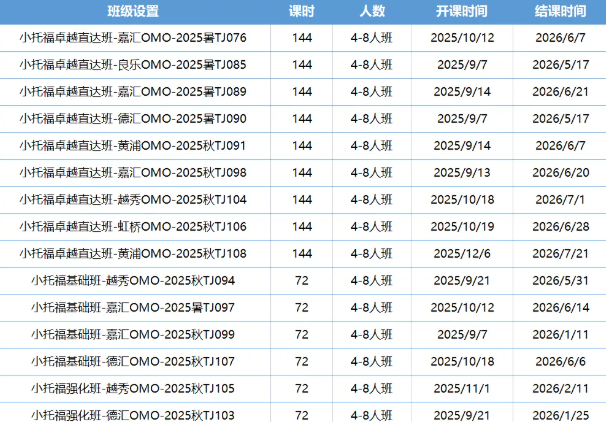This screenshot has height=422, width=606.
Task: Click end date 2026/7/1
Action: point(560,199)
